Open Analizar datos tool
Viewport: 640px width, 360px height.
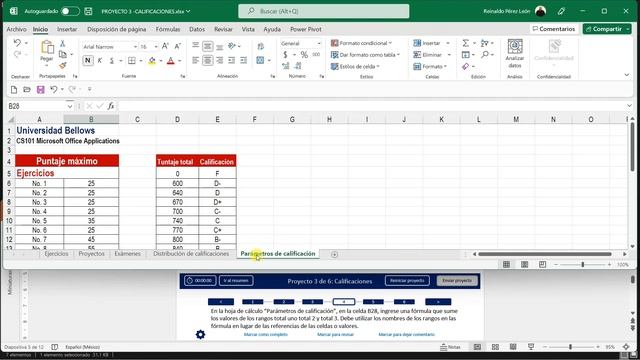point(515,53)
